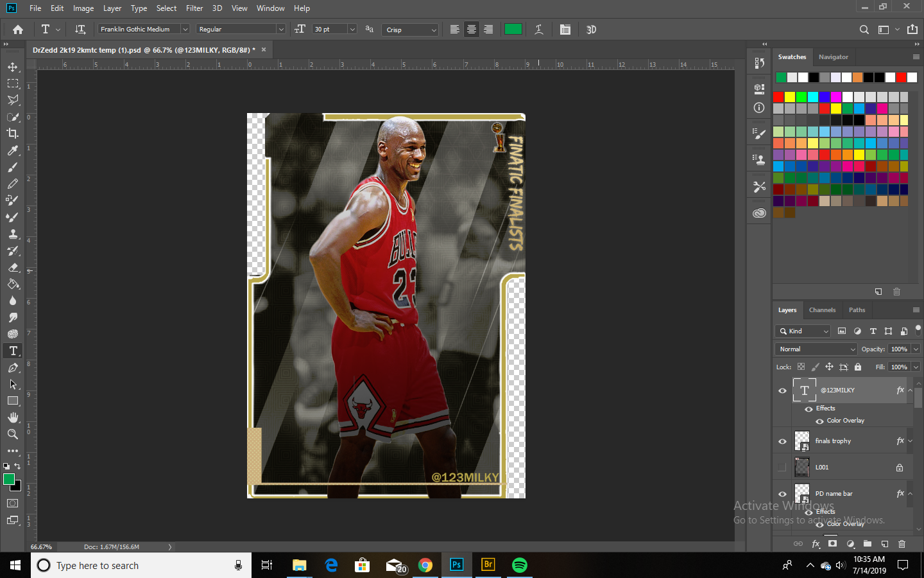Select the Quick Selection tool
This screenshot has width=924, height=578.
[13, 117]
